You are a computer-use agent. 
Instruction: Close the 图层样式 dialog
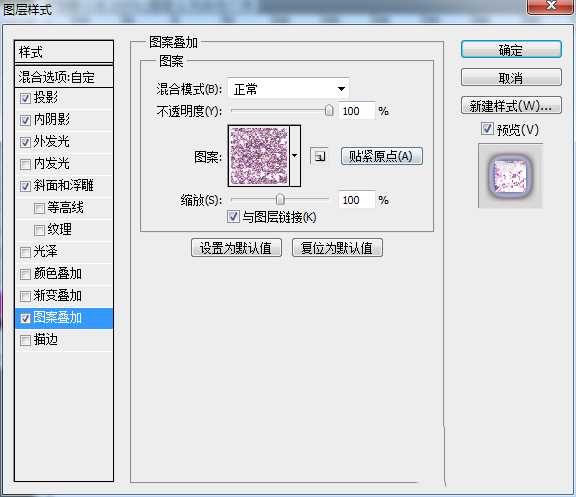pos(550,6)
